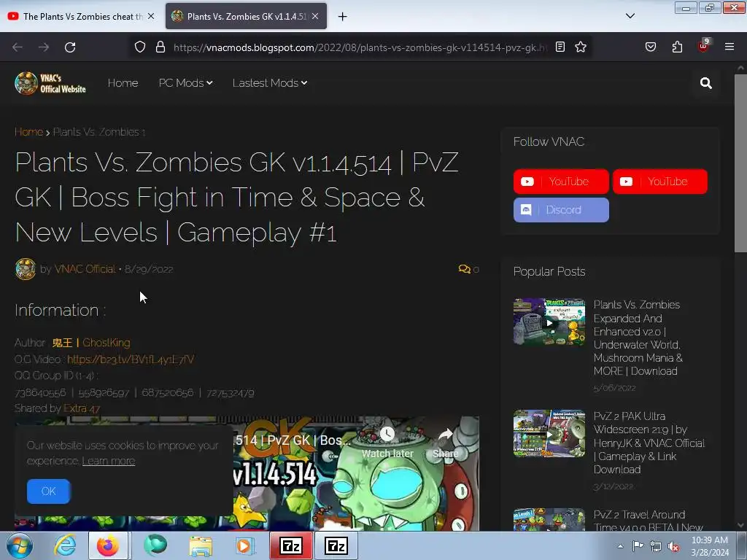Viewport: 747px width, 560px height.
Task: Click the address bar URL field
Action: [360, 47]
